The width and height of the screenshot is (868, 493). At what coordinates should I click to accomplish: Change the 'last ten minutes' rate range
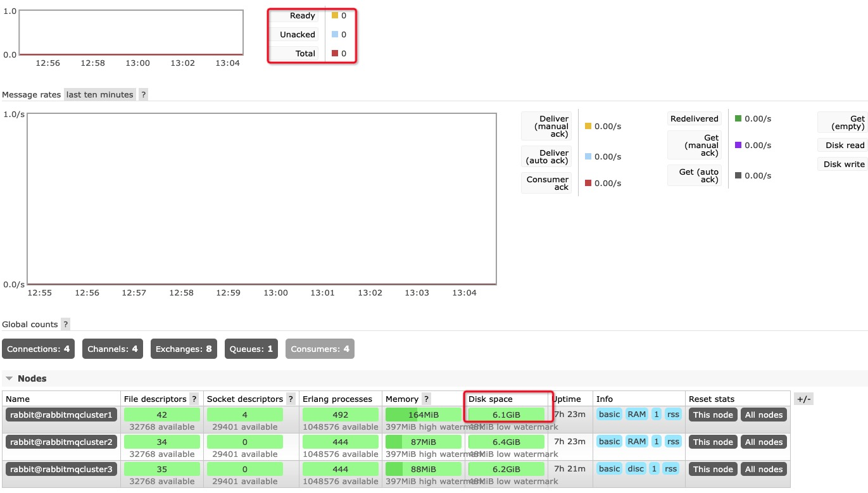(x=100, y=94)
